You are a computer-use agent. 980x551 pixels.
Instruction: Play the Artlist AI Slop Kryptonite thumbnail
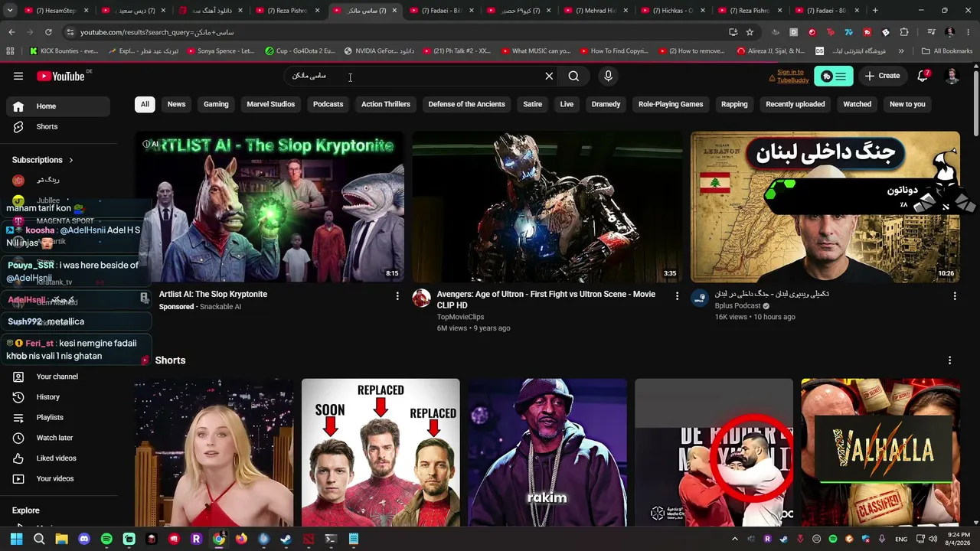tap(270, 207)
